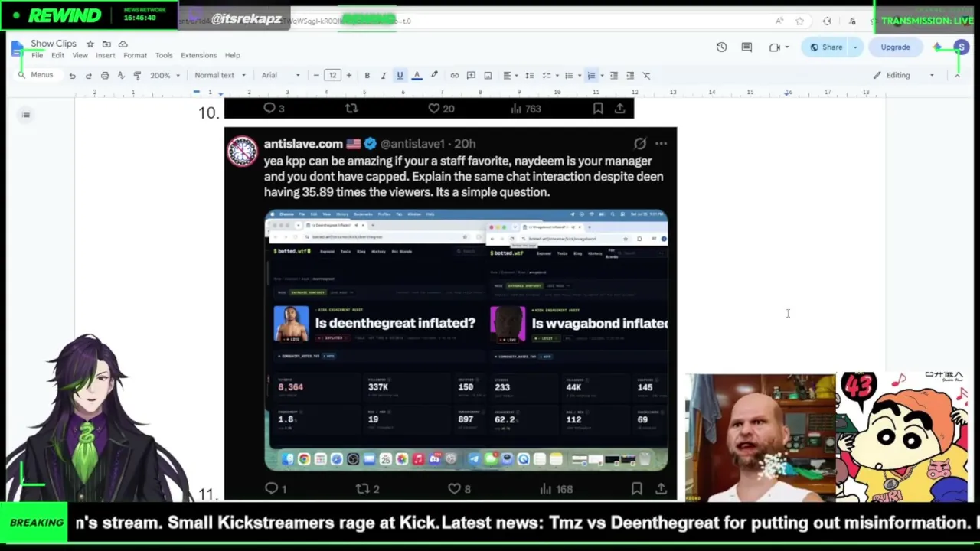Expand the numbered list style options

pos(602,76)
